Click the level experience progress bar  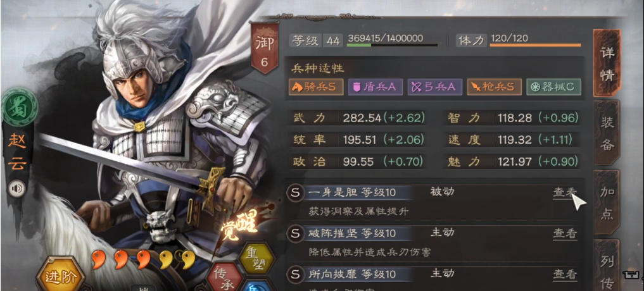coord(392,45)
